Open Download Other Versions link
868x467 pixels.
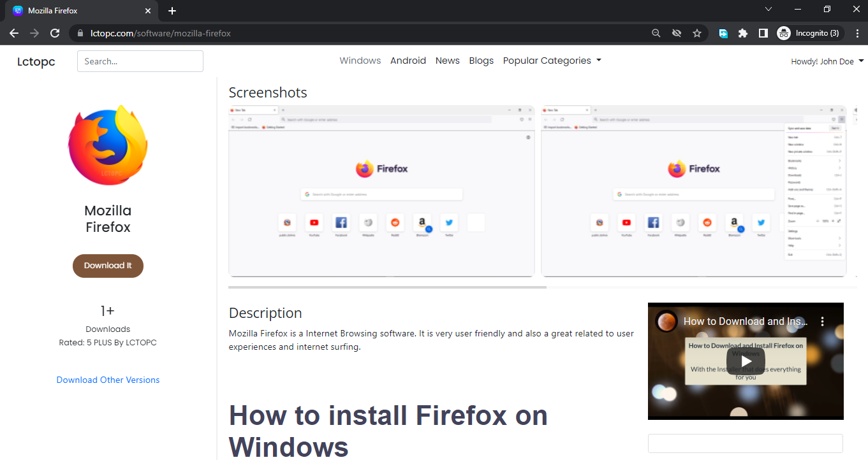point(108,380)
